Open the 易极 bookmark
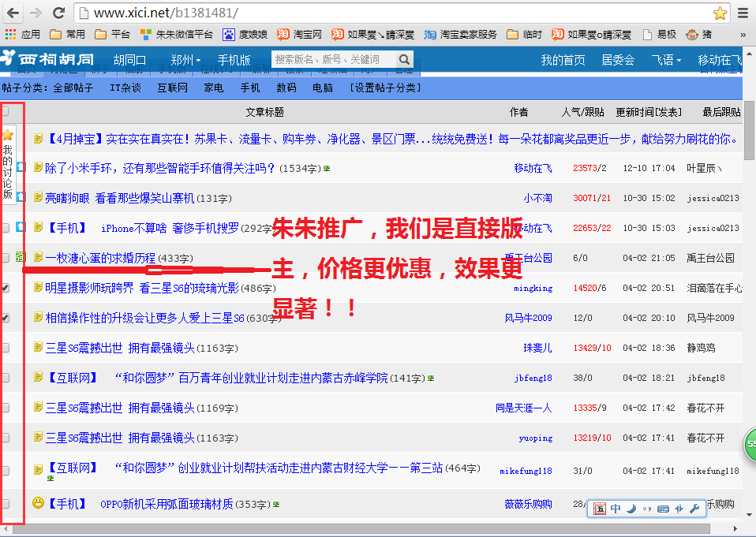The image size is (756, 537). click(660, 34)
